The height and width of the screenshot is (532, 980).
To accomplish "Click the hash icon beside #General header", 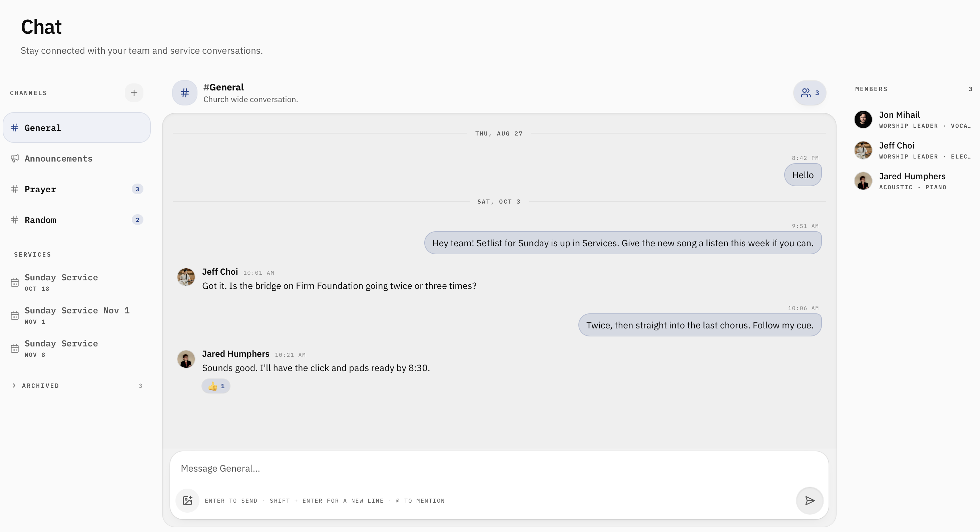I will coord(185,93).
